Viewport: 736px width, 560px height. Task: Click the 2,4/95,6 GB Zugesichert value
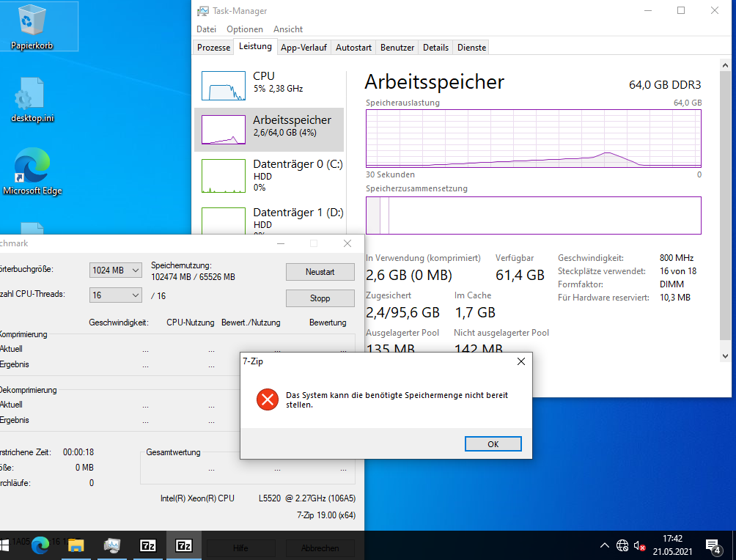tap(402, 312)
